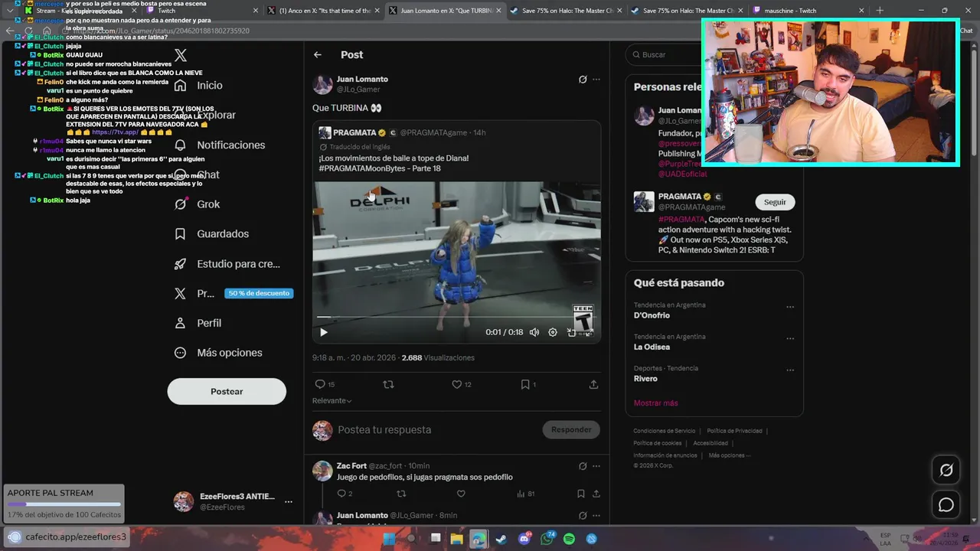
Task: Expand Relevante reply sorting dropdown
Action: click(x=332, y=401)
